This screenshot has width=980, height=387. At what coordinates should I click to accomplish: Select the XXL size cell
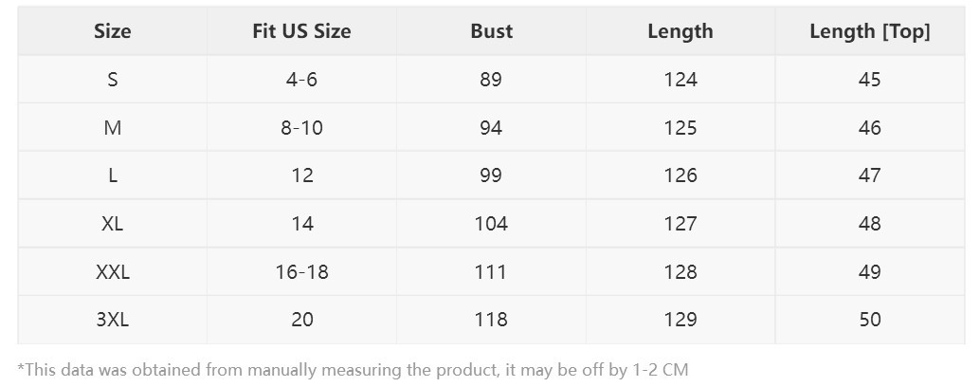click(x=112, y=272)
